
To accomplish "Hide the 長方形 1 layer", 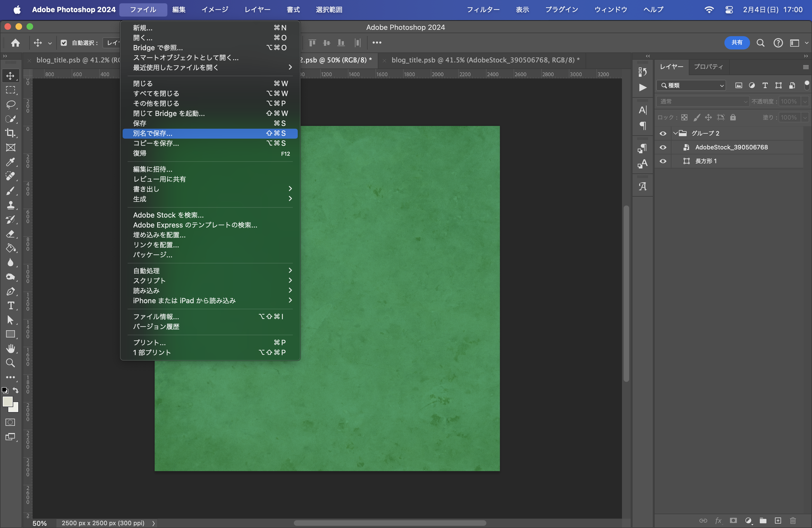I will point(663,161).
